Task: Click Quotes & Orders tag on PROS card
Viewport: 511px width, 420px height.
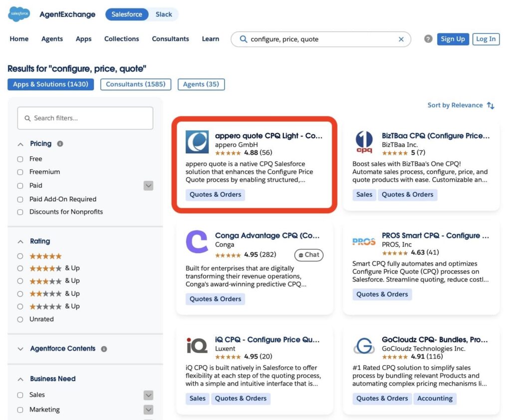Action: tap(382, 295)
